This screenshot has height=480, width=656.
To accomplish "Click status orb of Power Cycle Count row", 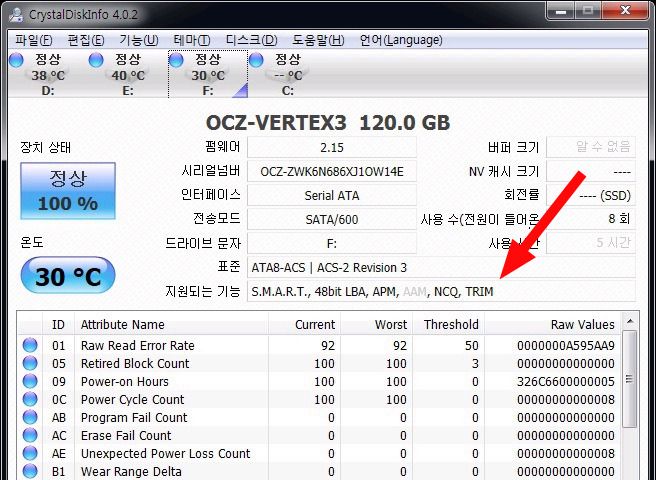I will [x=30, y=399].
